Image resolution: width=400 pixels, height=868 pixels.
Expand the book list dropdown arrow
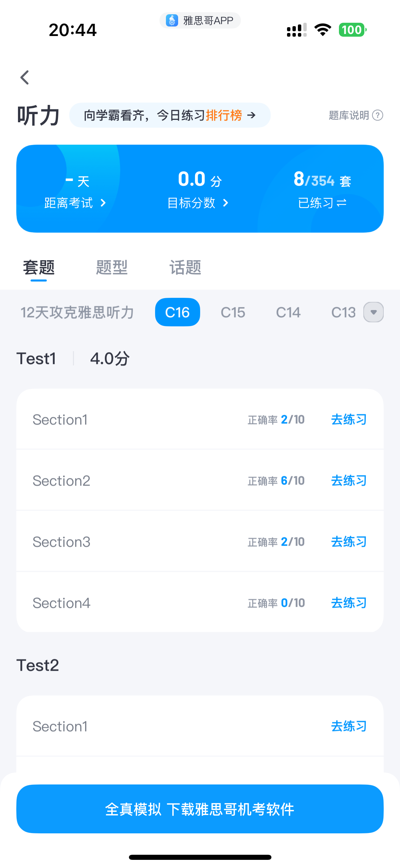pyautogui.click(x=374, y=312)
